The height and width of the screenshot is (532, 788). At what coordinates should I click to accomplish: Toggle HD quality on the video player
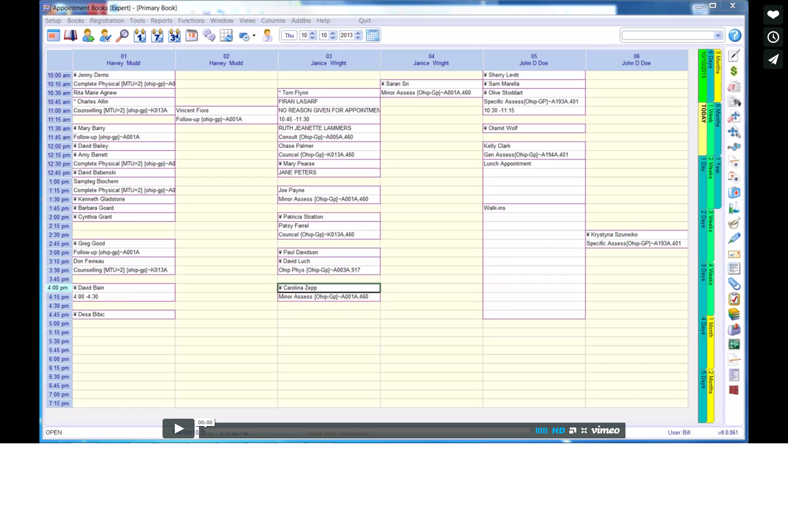[558, 431]
